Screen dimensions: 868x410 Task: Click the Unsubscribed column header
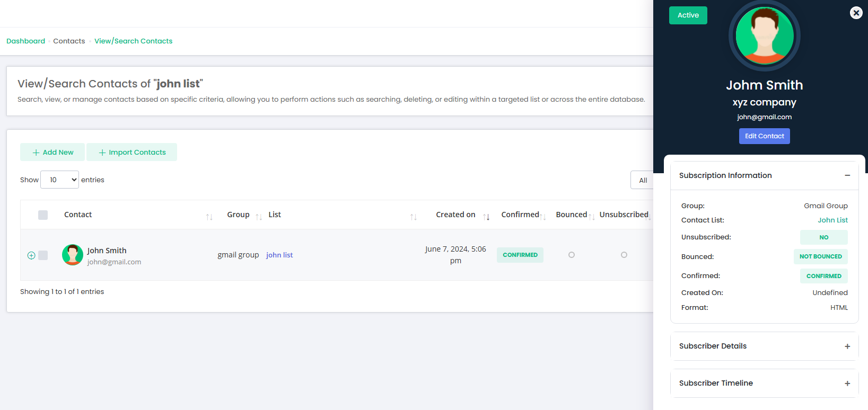[624, 215]
